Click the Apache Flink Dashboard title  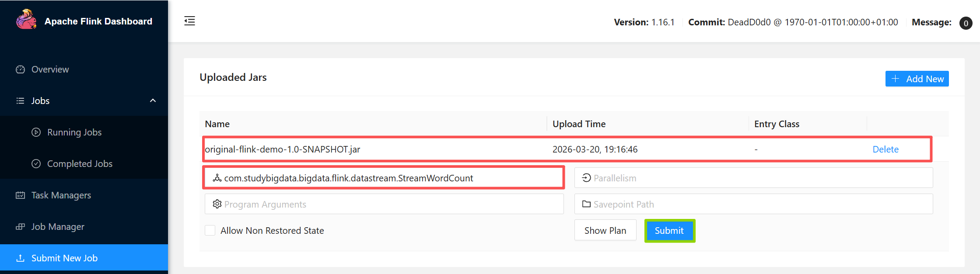click(x=98, y=21)
